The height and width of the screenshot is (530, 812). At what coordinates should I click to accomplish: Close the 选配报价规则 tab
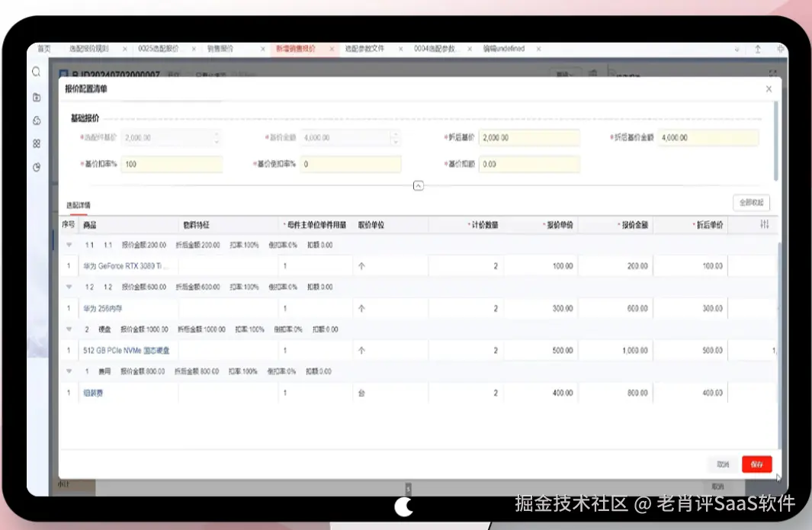pyautogui.click(x=125, y=50)
